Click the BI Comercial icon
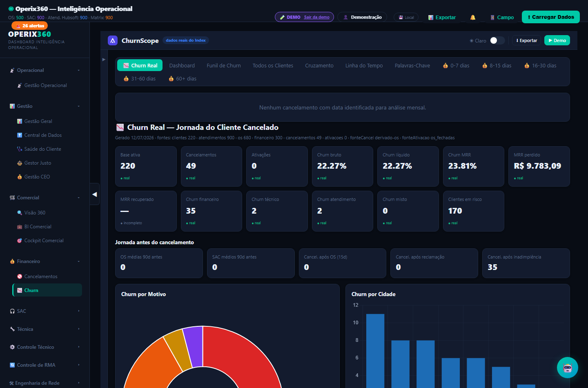 coord(20,227)
